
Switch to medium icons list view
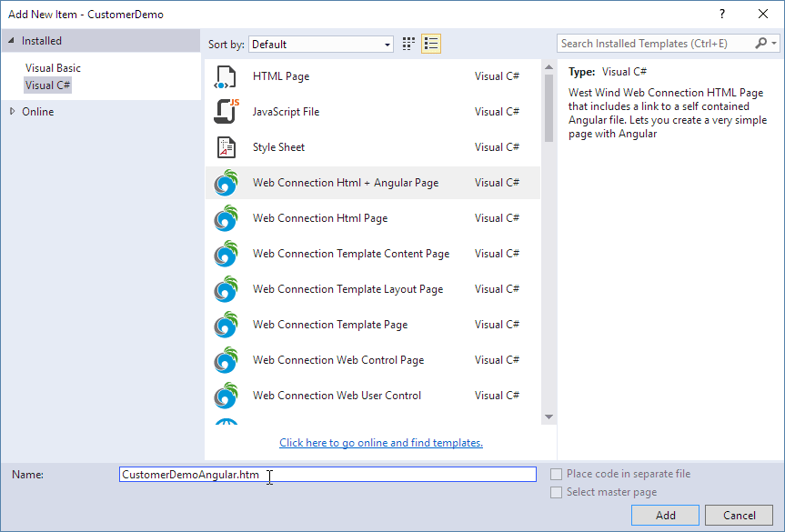(x=431, y=44)
